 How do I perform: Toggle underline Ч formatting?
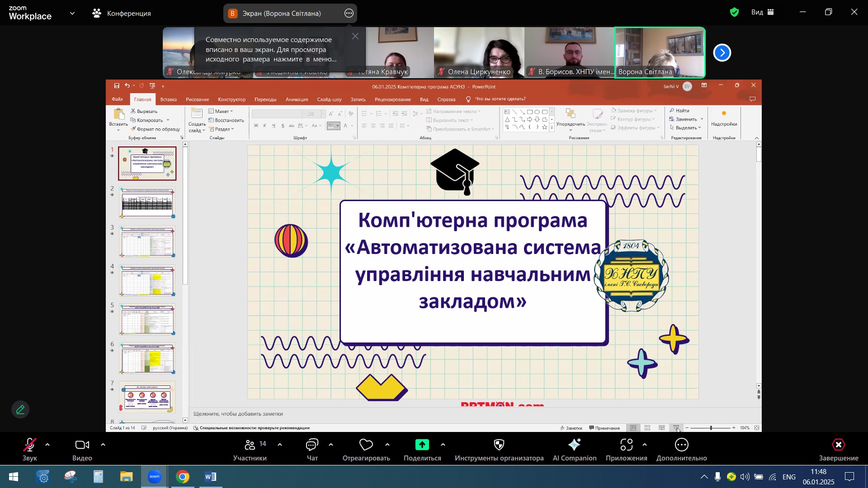[x=274, y=126]
